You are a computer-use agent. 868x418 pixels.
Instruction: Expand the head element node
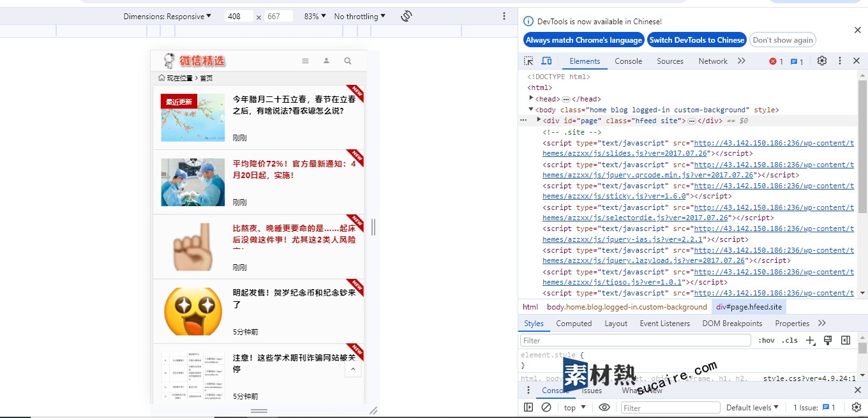531,98
